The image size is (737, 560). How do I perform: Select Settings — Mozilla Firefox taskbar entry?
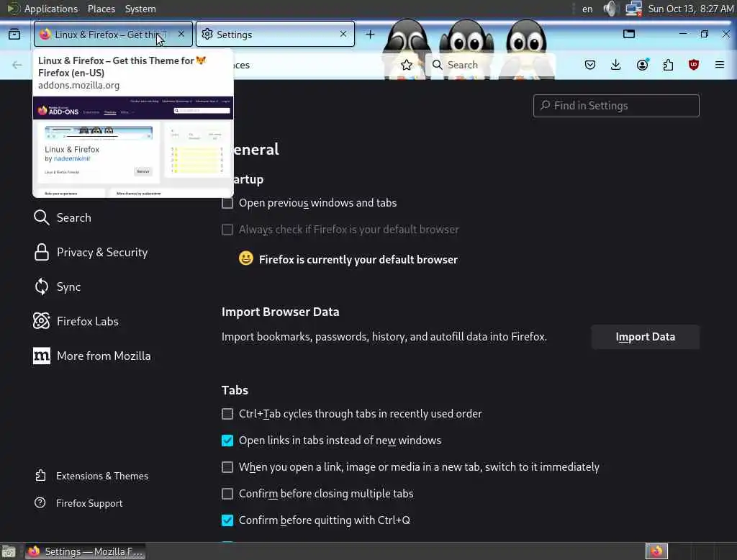(x=85, y=551)
